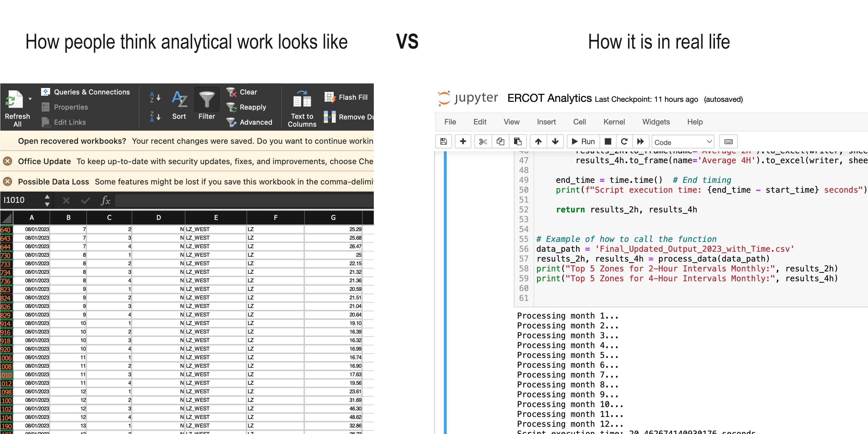Click the return results_2h, results_4h code line
868x434 pixels.
pos(626,209)
